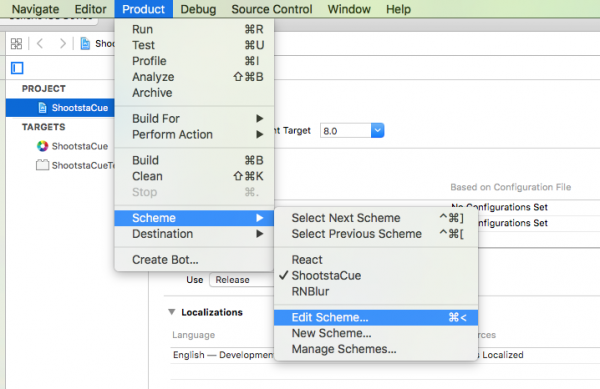Select the English — Development language row
Image resolution: width=600 pixels, height=389 pixels.
pyautogui.click(x=223, y=355)
